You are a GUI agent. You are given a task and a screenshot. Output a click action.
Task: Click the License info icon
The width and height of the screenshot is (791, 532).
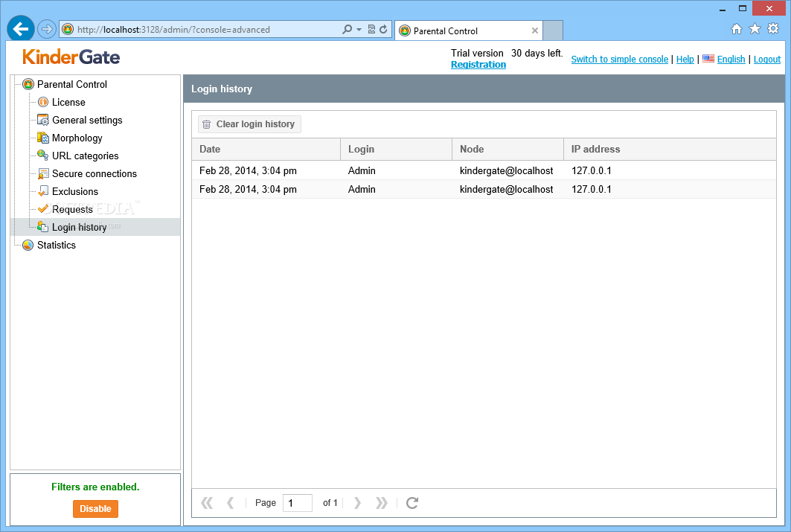[x=43, y=103]
